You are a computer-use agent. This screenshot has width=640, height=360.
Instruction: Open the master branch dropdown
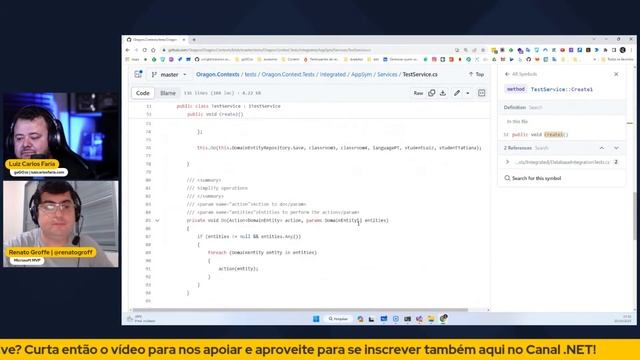[x=169, y=75]
